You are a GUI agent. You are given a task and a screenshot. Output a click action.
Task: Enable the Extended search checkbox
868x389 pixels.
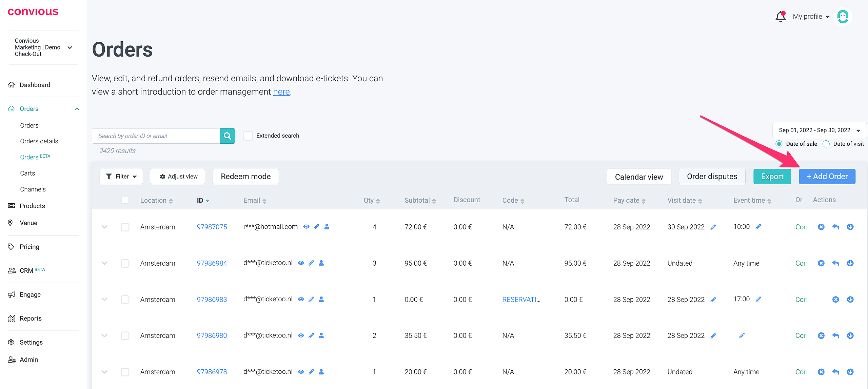click(248, 136)
